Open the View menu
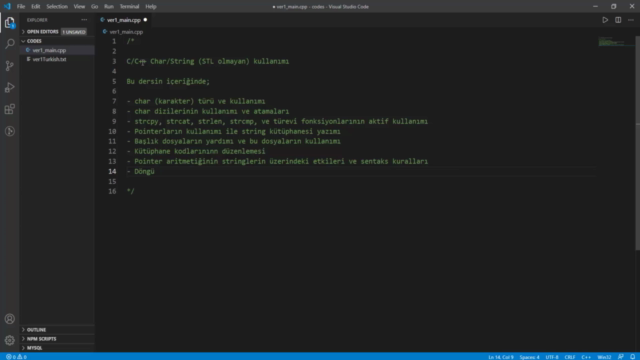Screen dimensions: 640x360 coord(79,7)
